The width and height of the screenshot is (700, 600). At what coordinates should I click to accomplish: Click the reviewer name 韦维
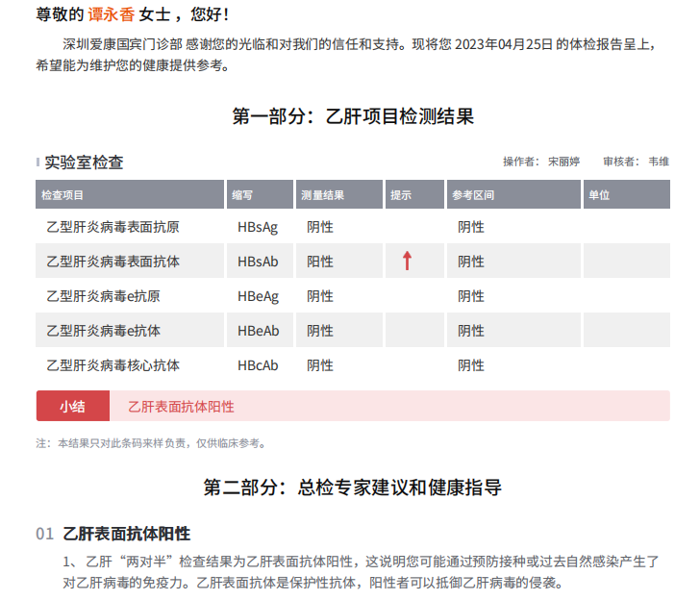pyautogui.click(x=659, y=162)
